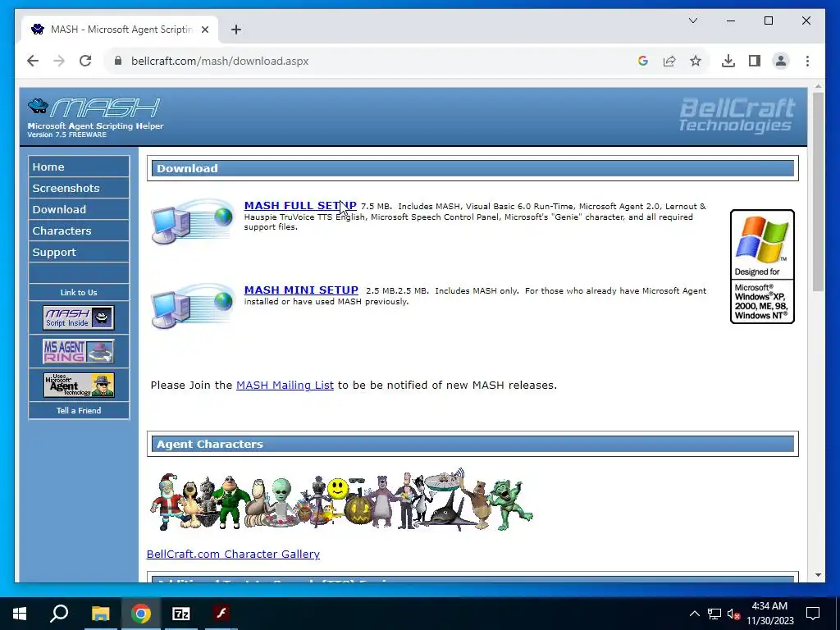Open the Characters navigation item

pos(79,231)
